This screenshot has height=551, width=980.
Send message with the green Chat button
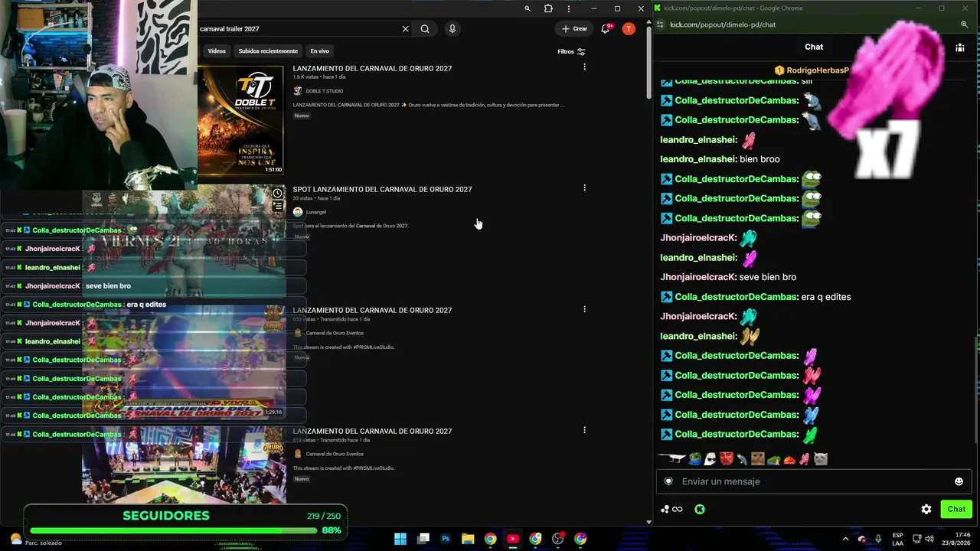[x=956, y=509]
